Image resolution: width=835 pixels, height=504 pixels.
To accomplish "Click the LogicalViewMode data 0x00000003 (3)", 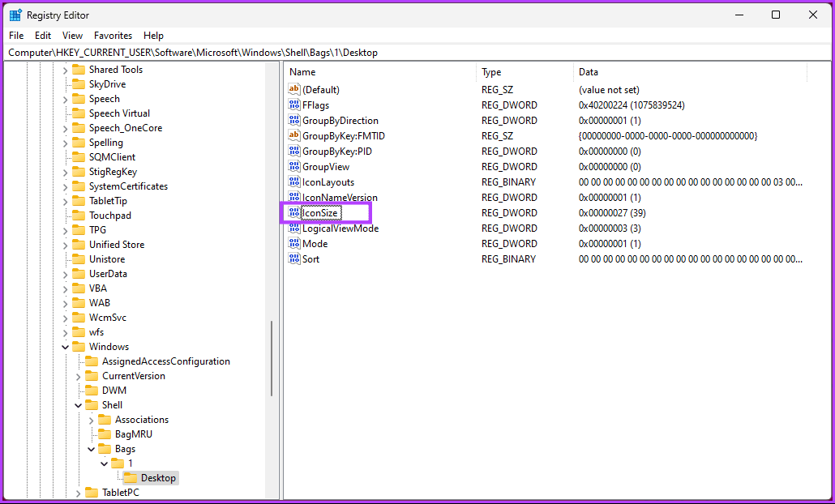I will pyautogui.click(x=610, y=229).
